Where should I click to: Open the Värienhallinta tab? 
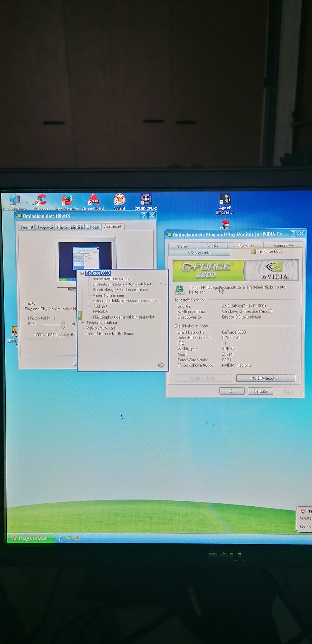199,253
